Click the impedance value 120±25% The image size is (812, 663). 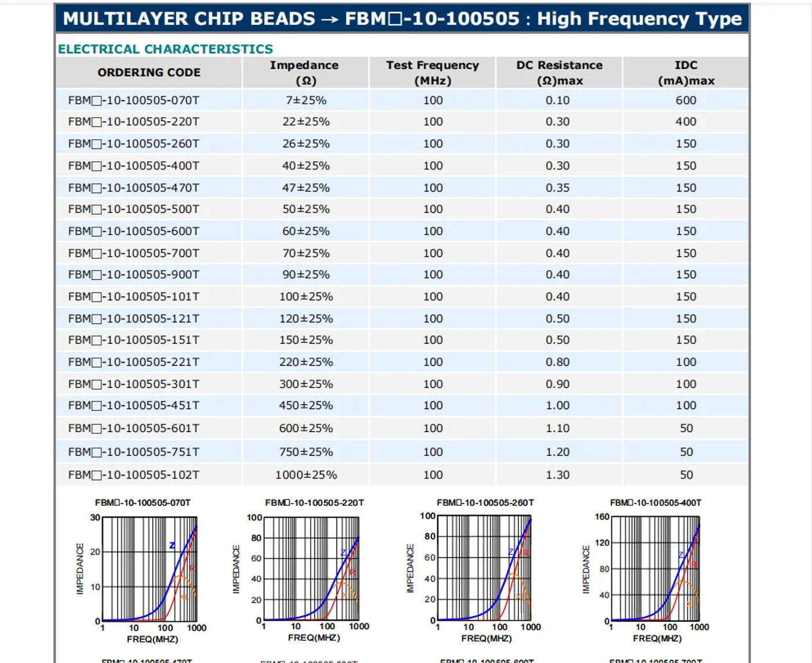coord(306,319)
